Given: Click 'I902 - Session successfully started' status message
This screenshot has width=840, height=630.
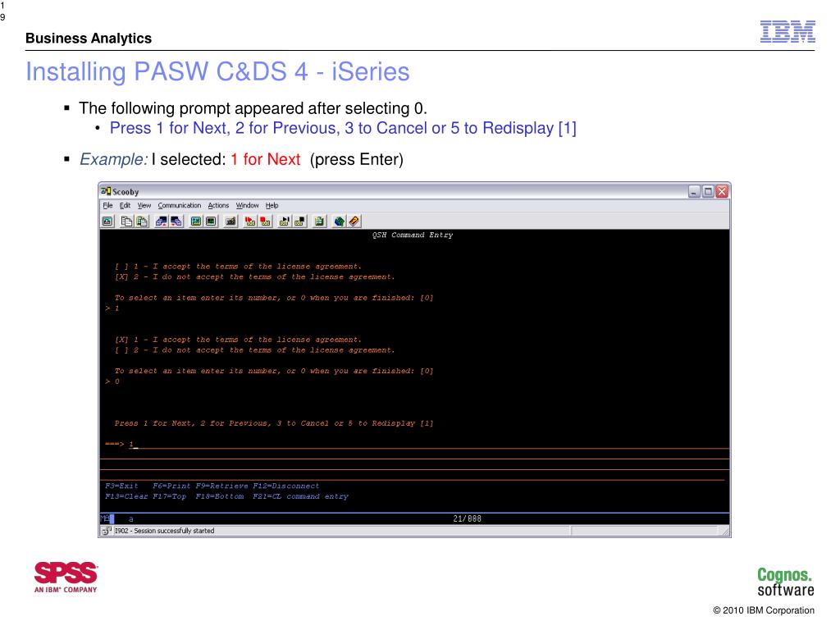Looking at the screenshot, I should coord(164,531).
